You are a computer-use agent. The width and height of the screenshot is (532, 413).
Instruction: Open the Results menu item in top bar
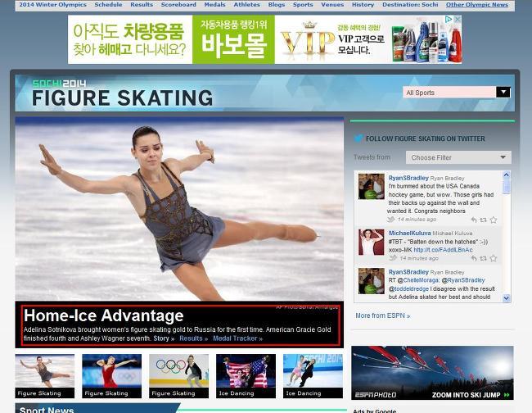[142, 5]
